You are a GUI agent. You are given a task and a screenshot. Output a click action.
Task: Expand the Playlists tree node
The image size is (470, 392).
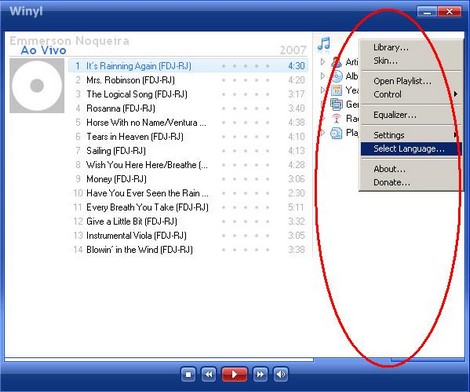pos(322,133)
